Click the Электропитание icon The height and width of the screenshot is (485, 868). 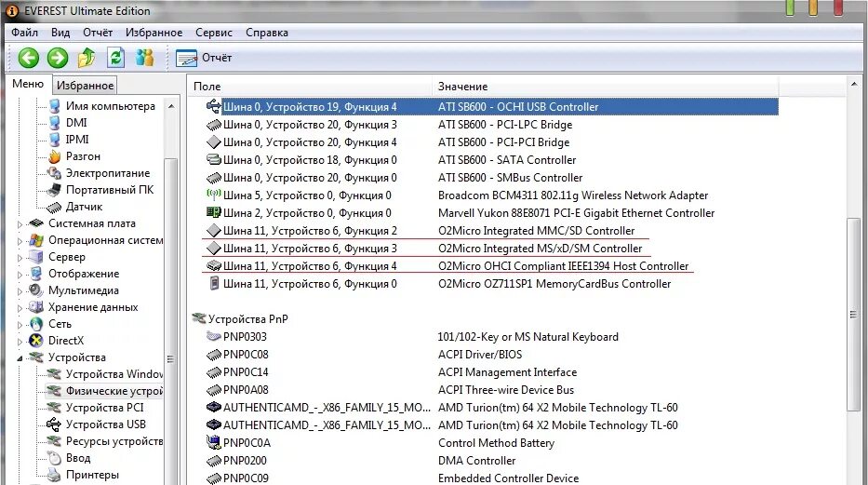(54, 173)
